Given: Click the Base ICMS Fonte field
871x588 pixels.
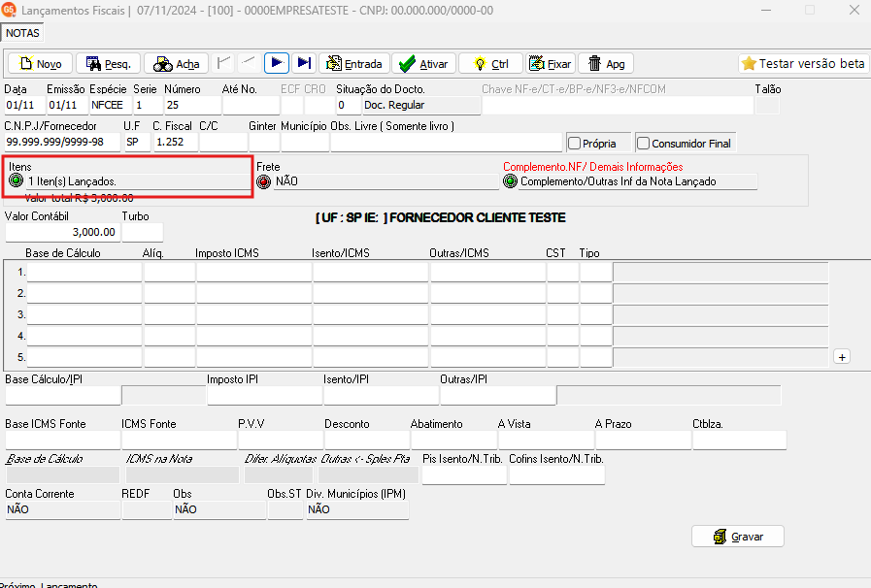Looking at the screenshot, I should [63, 440].
